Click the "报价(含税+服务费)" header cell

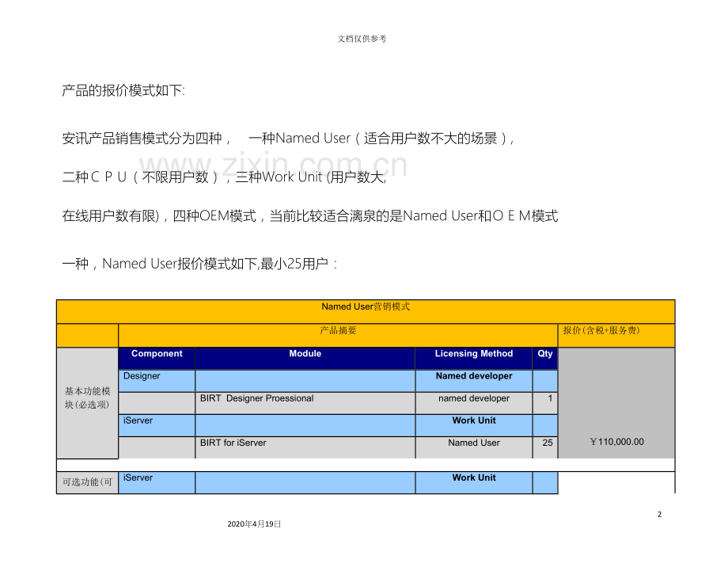[601, 330]
